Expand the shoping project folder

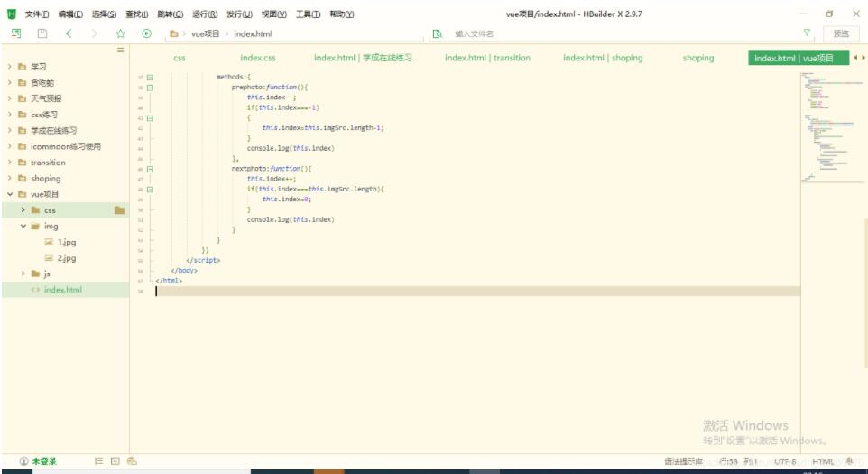(10, 179)
